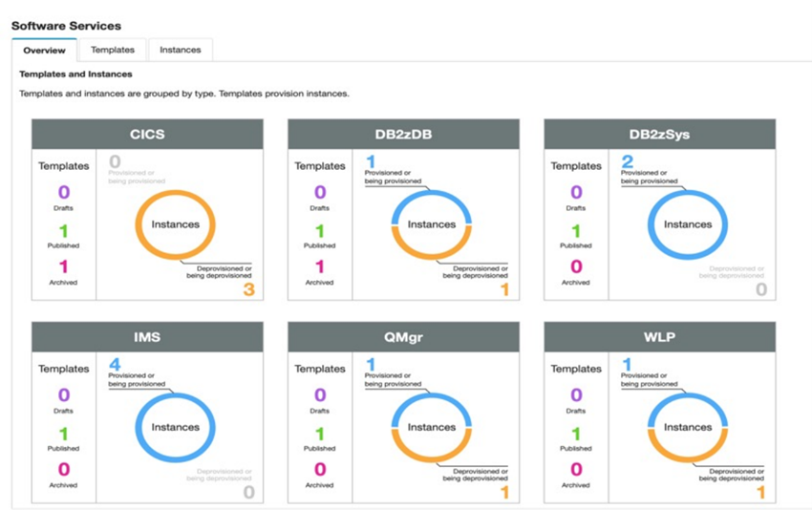Image resolution: width=812 pixels, height=510 pixels.
Task: Click the IMS Instances donut chart
Action: pyautogui.click(x=175, y=428)
